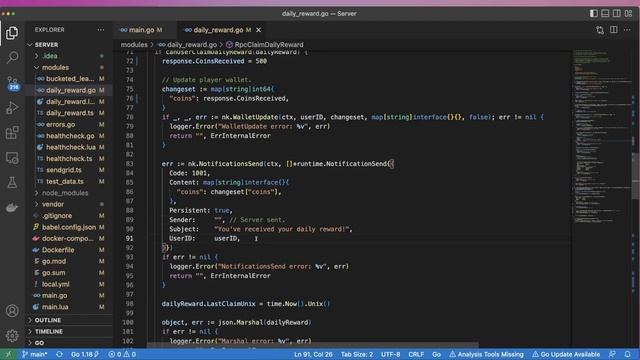
Task: Open the Extensions view
Action: tap(12, 133)
